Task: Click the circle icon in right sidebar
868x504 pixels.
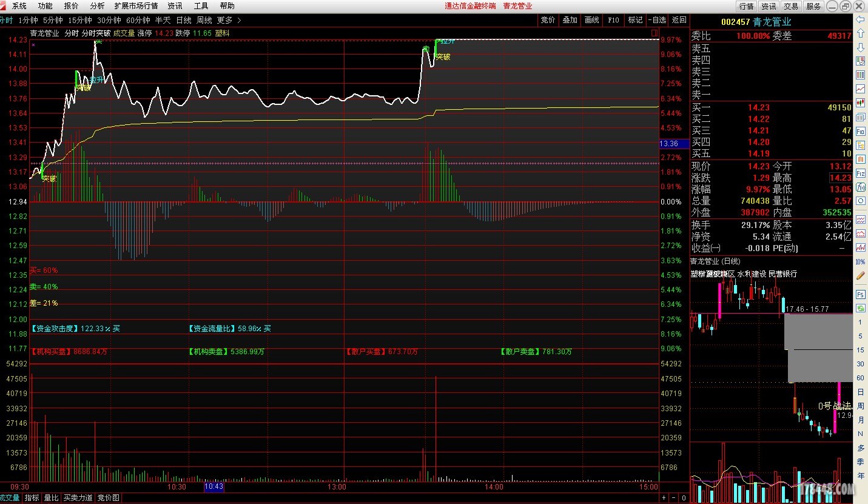Action: [x=860, y=201]
